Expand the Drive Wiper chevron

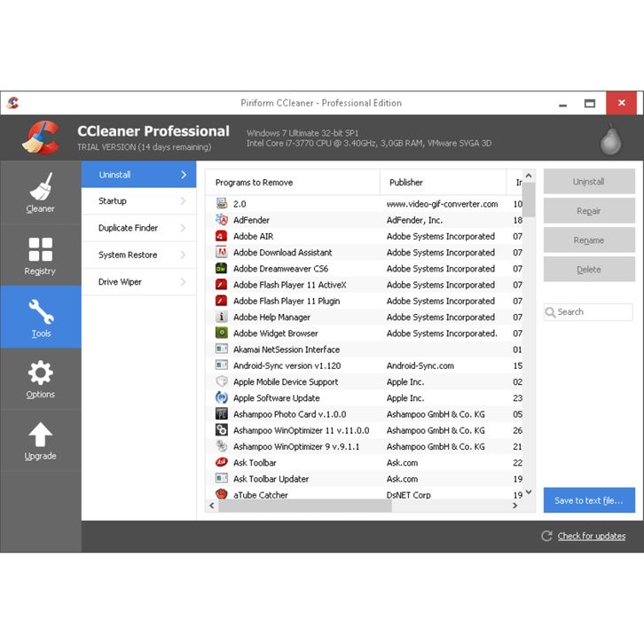[x=184, y=282]
